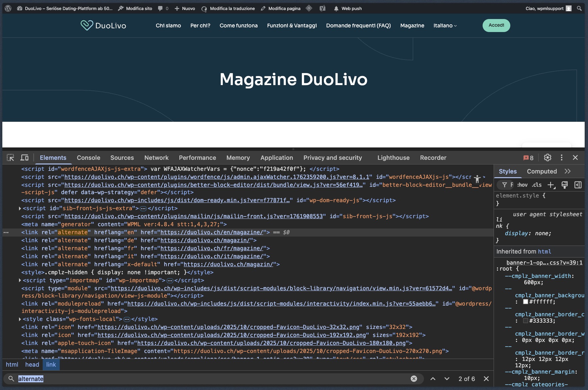The width and height of the screenshot is (588, 390).
Task: Click the red error count badge
Action: pos(528,158)
